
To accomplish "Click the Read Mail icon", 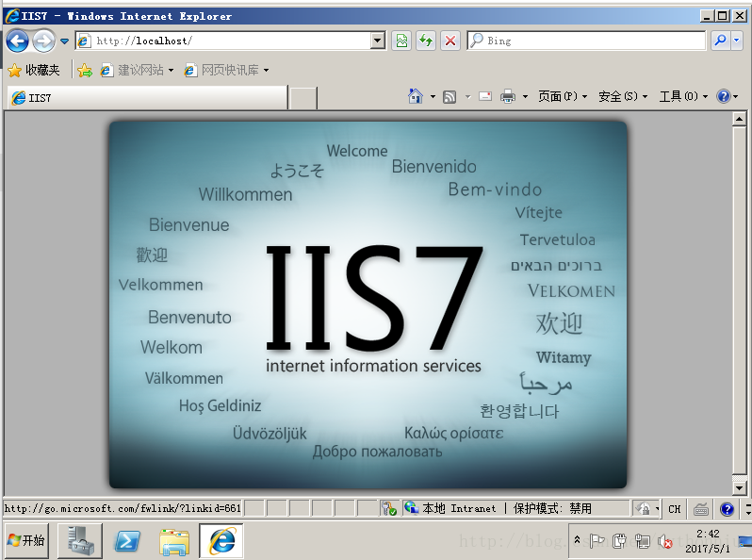I will (x=485, y=96).
